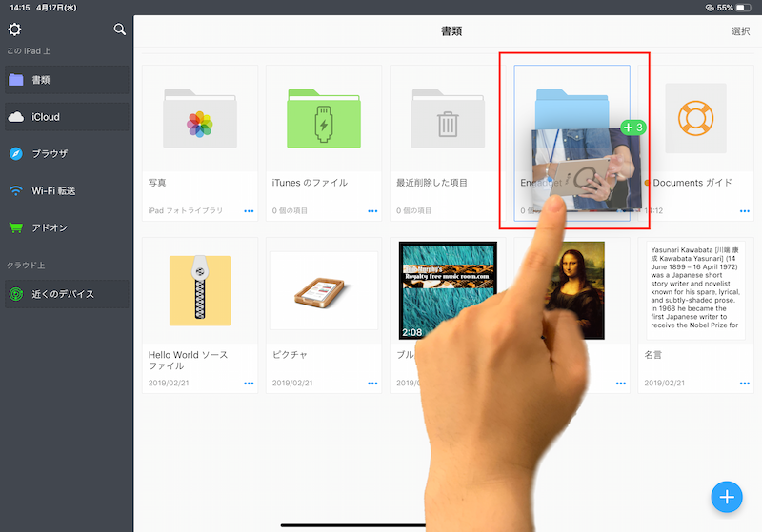Tap the 選択 button

pyautogui.click(x=741, y=31)
